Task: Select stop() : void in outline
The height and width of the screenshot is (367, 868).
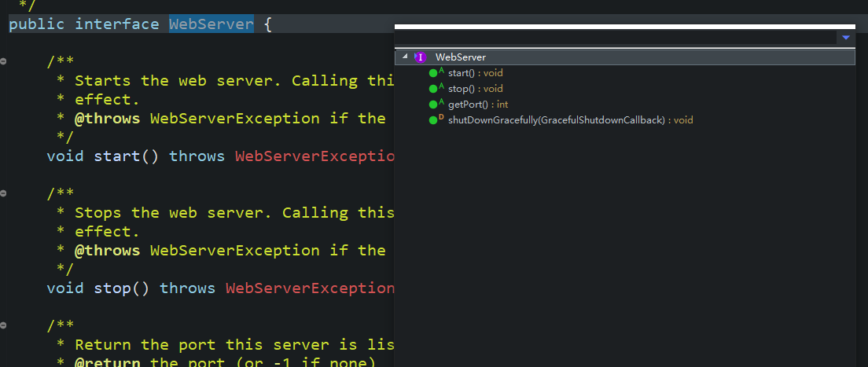Action: pos(475,89)
